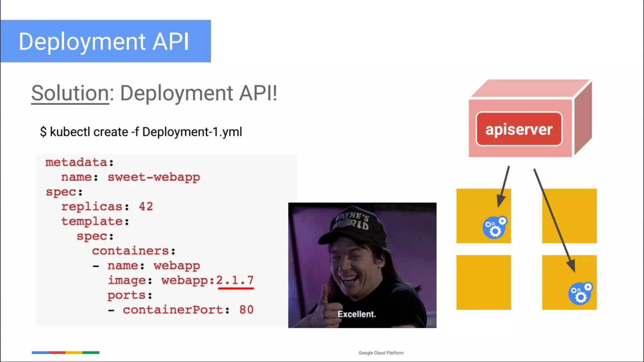Click the arrow pointing to top-left node
This screenshot has width=644, height=362.
point(503,187)
